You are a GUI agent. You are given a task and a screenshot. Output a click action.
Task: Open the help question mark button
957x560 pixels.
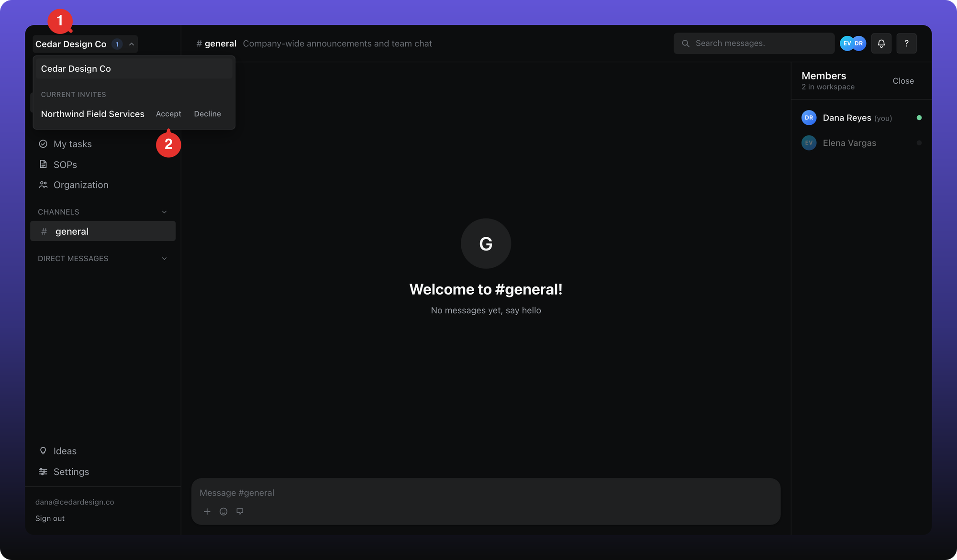[x=906, y=44]
